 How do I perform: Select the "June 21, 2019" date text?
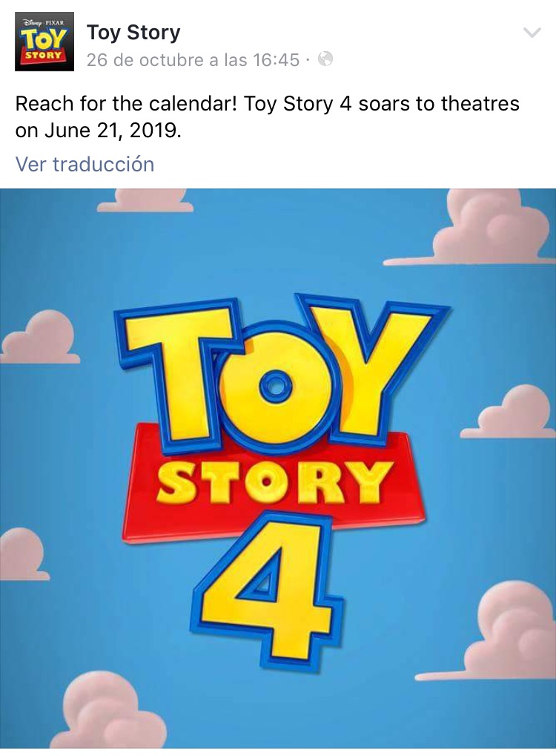pyautogui.click(x=113, y=131)
